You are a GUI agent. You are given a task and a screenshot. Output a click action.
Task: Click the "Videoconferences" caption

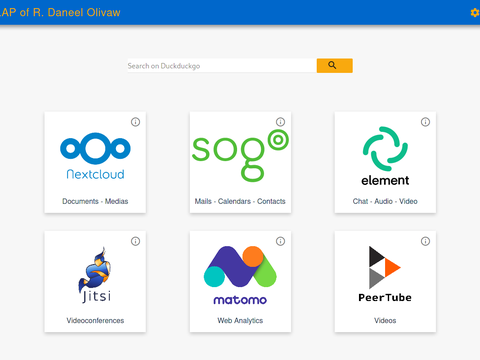pyautogui.click(x=95, y=321)
